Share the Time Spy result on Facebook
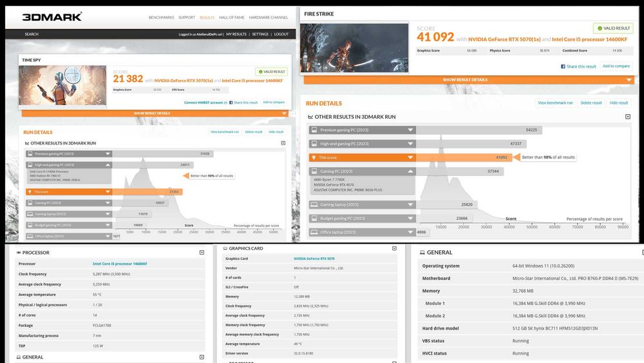 (243, 103)
